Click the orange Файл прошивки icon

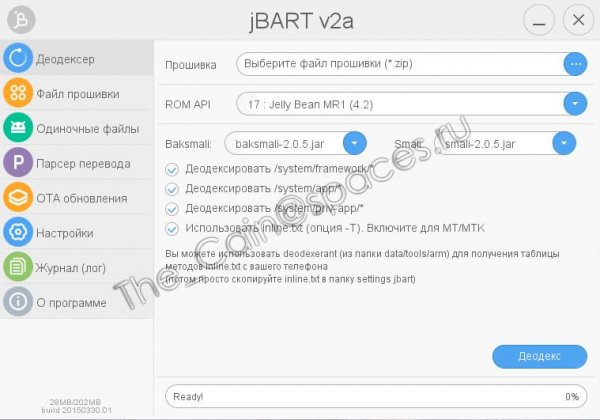pos(18,93)
